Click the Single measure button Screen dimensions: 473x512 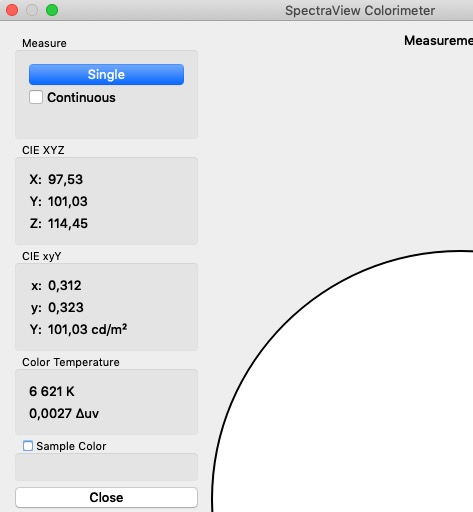click(106, 74)
